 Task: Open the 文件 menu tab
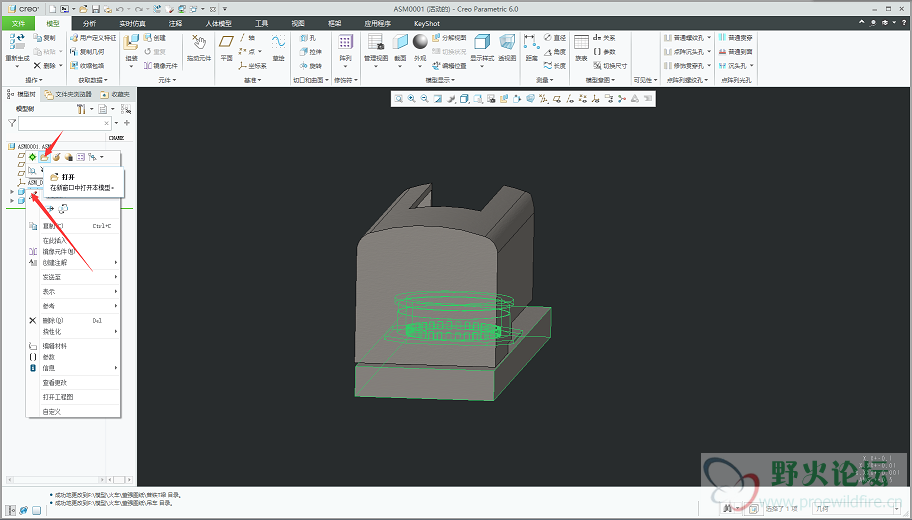(19, 23)
